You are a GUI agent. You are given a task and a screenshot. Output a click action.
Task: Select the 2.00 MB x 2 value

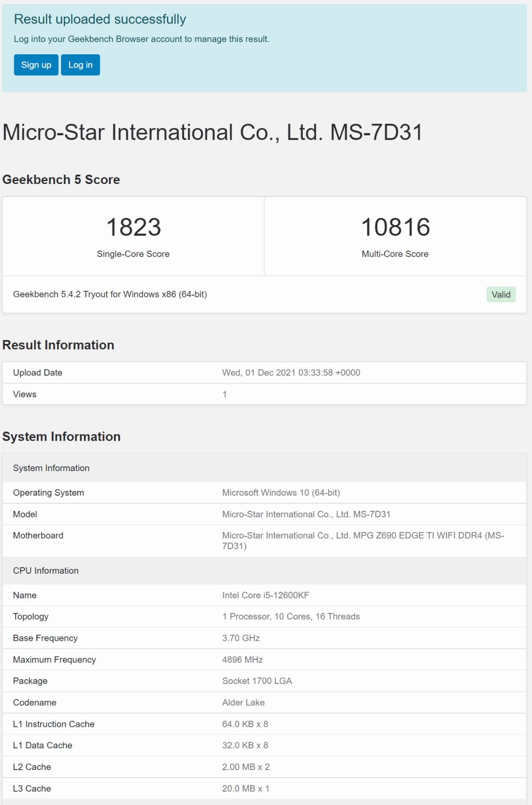point(246,767)
